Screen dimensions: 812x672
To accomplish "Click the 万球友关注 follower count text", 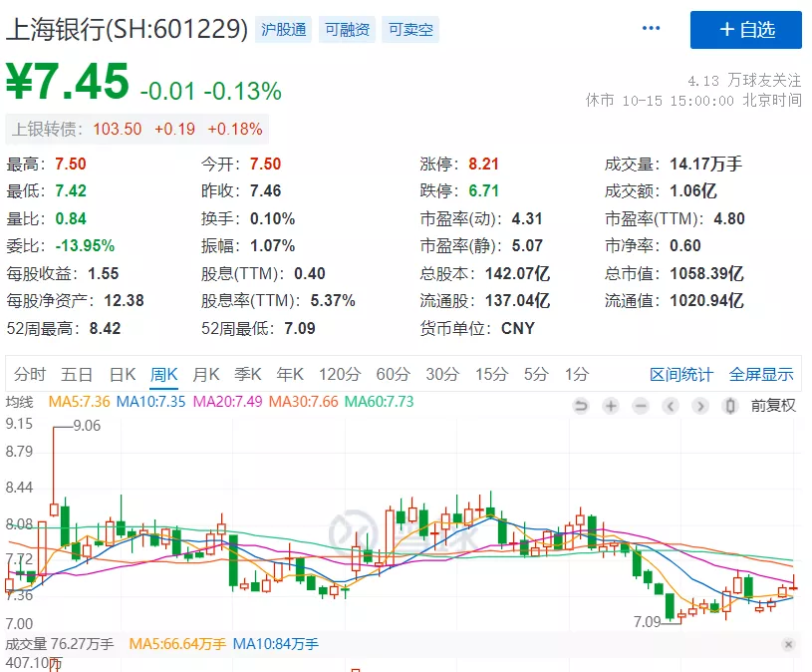I will (744, 81).
